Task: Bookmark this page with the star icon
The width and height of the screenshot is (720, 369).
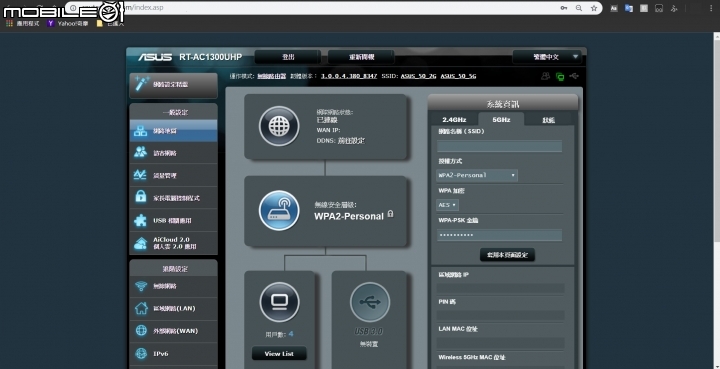Action: click(594, 8)
